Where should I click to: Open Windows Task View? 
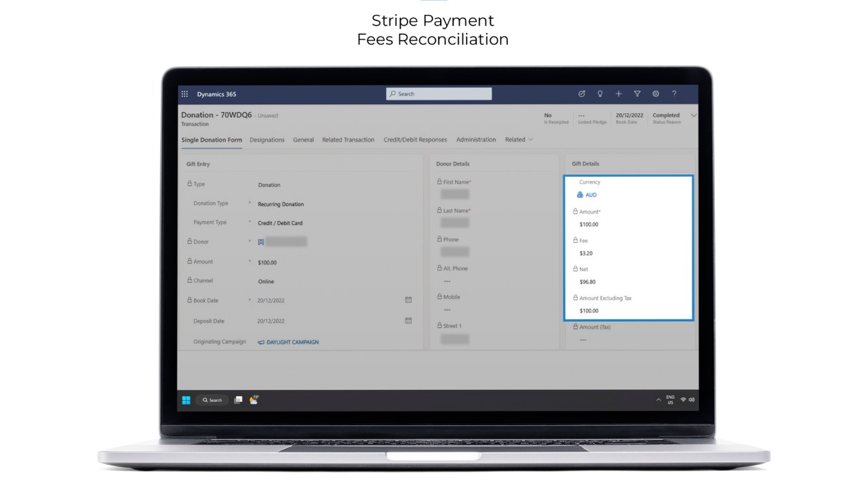coord(238,400)
